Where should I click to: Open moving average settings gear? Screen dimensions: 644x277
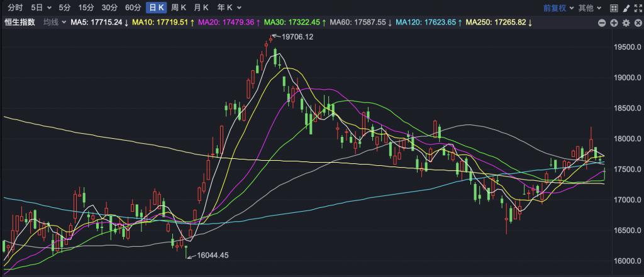click(x=626, y=23)
